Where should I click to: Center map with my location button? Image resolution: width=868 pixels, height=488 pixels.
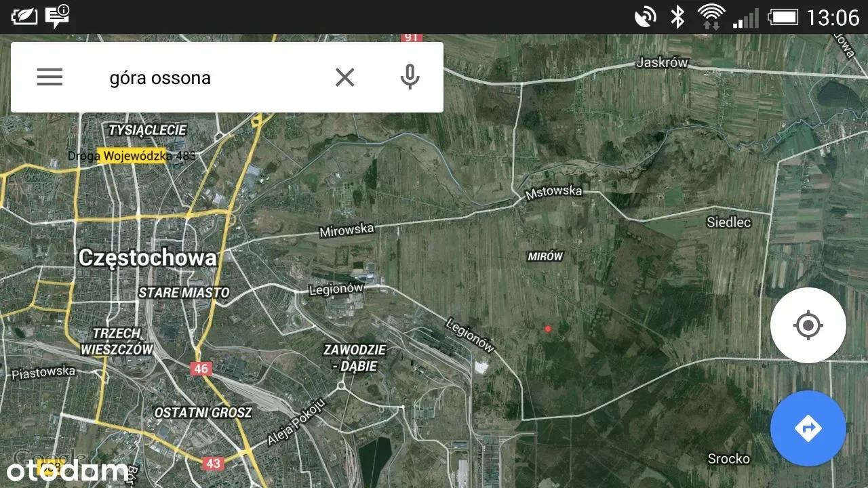pyautogui.click(x=808, y=325)
